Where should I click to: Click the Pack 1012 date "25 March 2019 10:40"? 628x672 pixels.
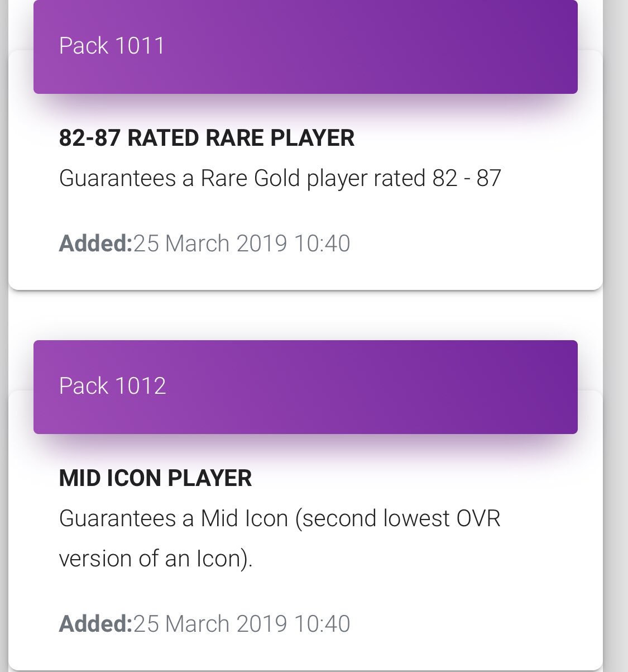click(x=242, y=623)
